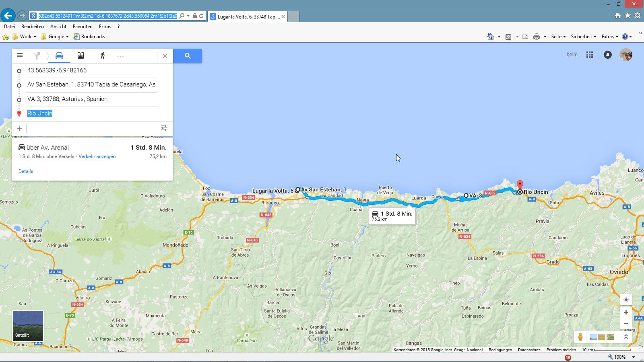Open browser settings gear icon
The height and width of the screenshot is (362, 644).
click(x=638, y=16)
